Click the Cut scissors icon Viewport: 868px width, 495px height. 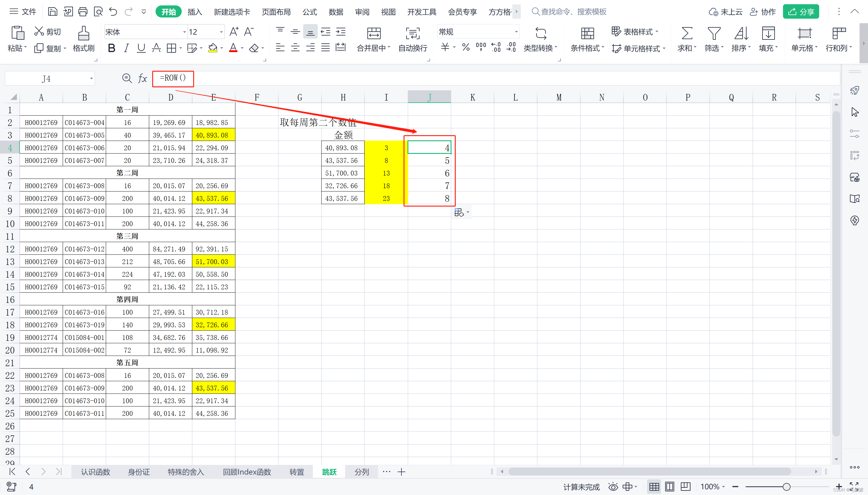coord(39,31)
